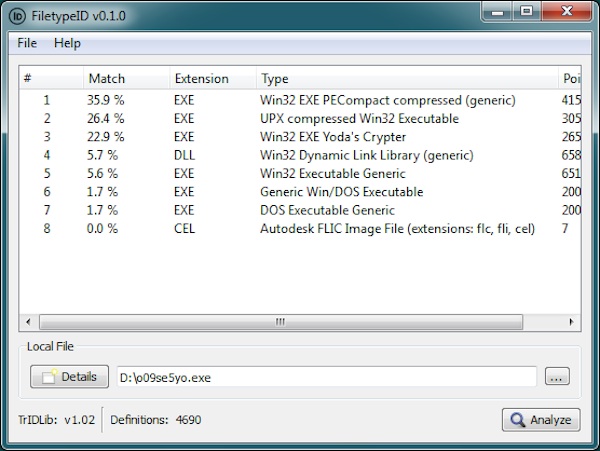
Task: Click the 'Local File' group label
Action: [x=50, y=347]
